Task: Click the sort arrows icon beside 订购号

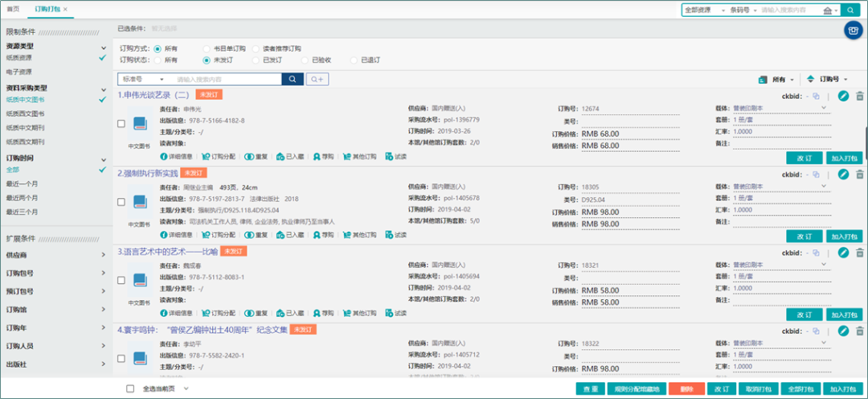Action: click(x=811, y=80)
